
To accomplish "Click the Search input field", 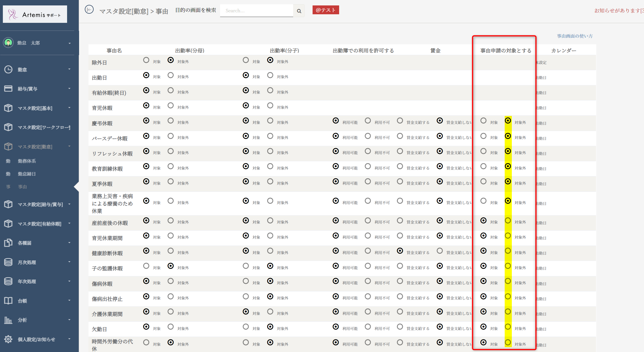I will pos(256,11).
